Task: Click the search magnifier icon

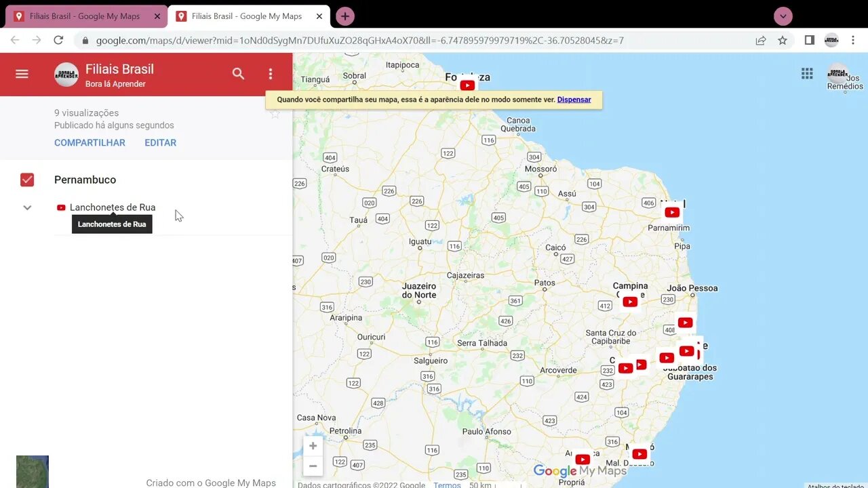Action: pos(238,74)
